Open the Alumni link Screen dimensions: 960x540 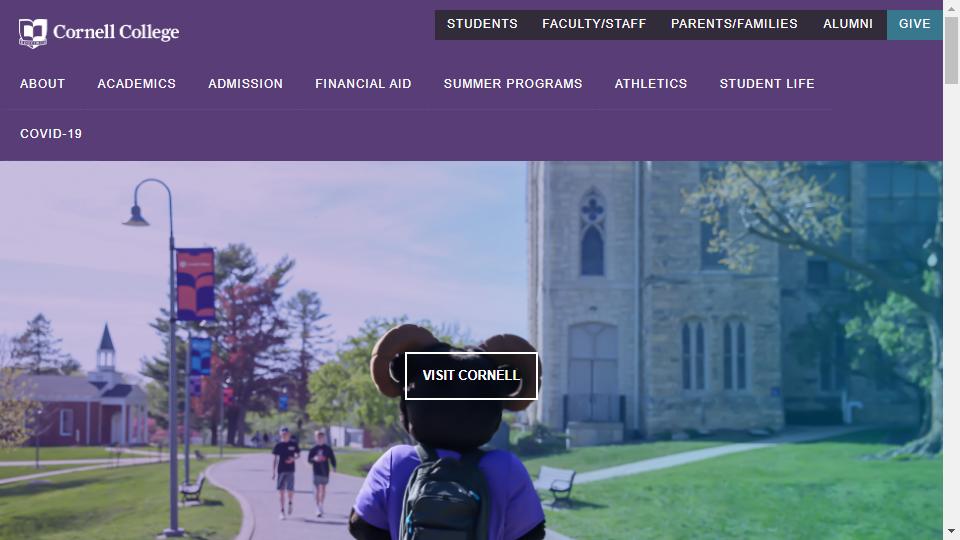click(847, 24)
